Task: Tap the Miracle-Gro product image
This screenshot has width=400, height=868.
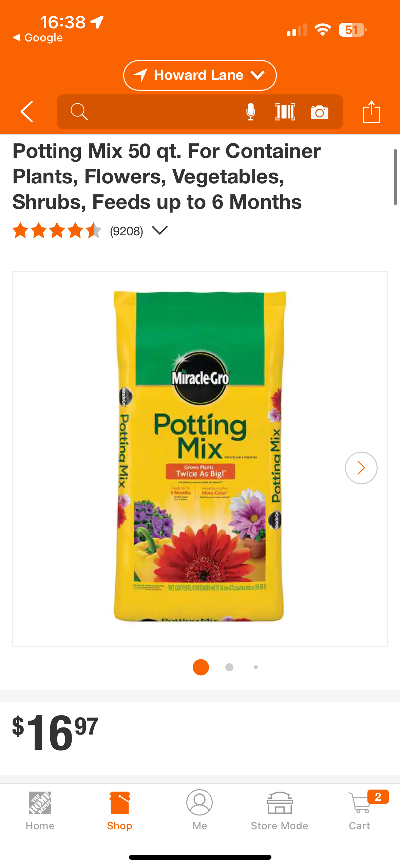Action: [200, 456]
